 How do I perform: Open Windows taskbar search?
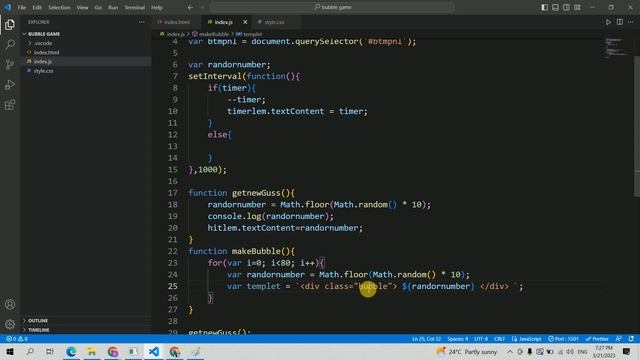click(30, 351)
